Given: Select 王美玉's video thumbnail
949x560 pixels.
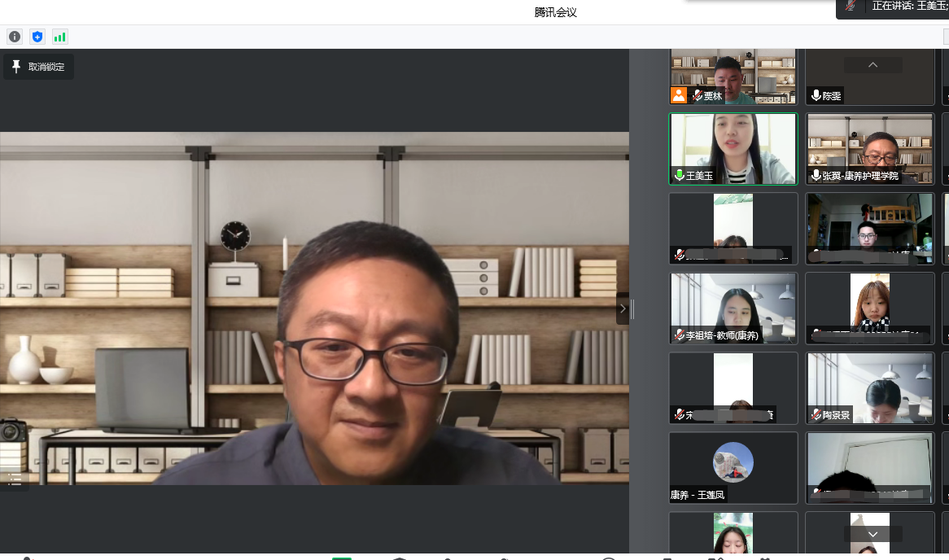Looking at the screenshot, I should pyautogui.click(x=733, y=147).
